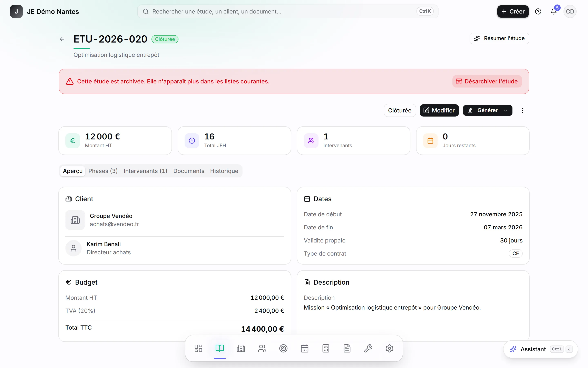Open the Clôturée status selector button
588x368 pixels.
[400, 110]
